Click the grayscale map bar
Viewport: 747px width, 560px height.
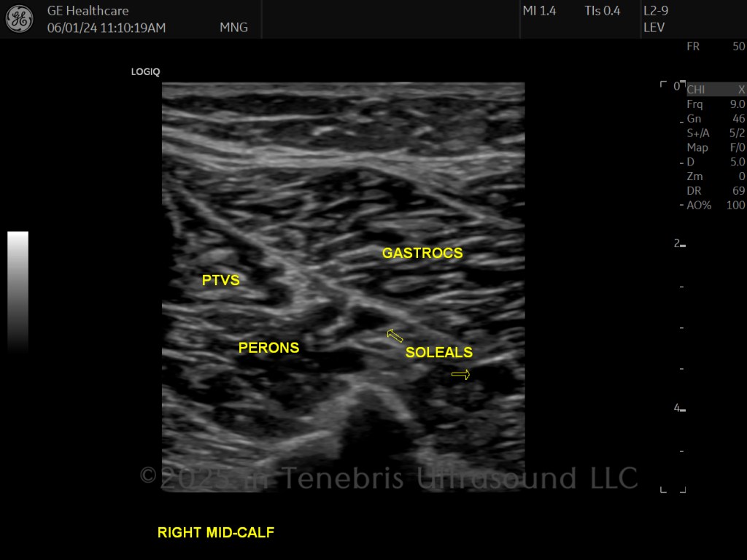click(18, 292)
